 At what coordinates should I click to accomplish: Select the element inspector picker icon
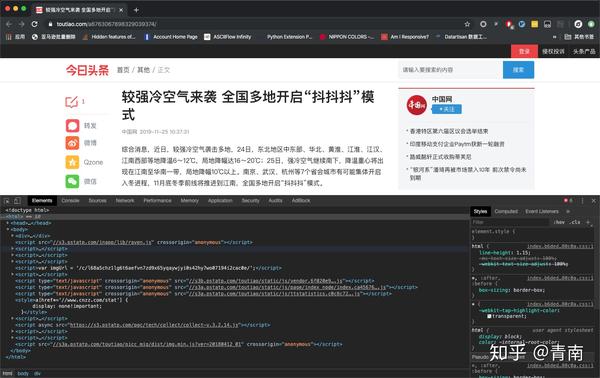[7, 200]
